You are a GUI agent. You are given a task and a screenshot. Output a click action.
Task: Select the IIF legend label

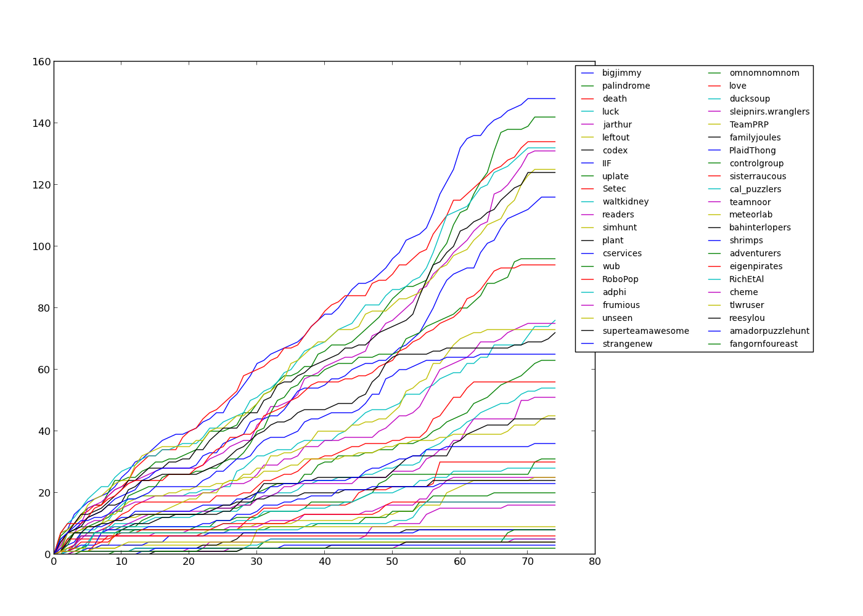click(607, 163)
